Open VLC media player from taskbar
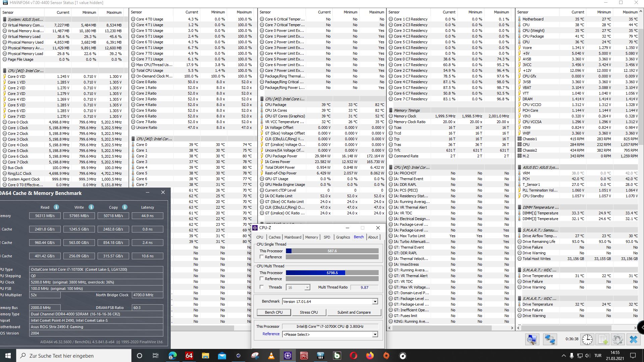This screenshot has width=644, height=362. tap(271, 356)
